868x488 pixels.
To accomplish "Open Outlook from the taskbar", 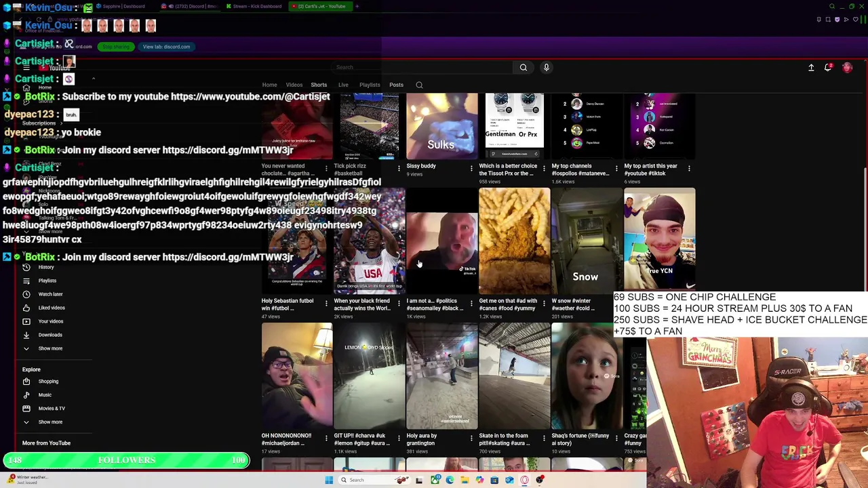I will point(509,480).
